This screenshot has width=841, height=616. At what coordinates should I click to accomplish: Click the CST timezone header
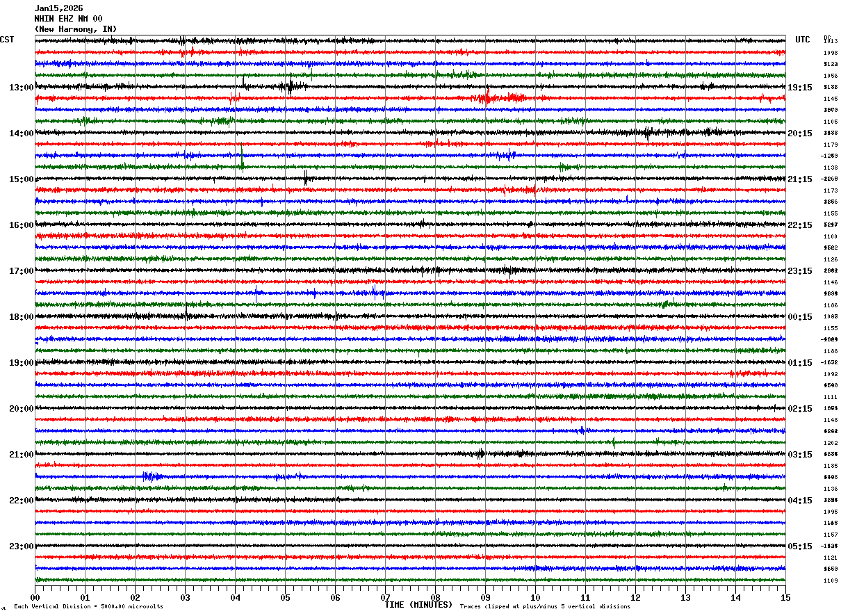pos(7,40)
